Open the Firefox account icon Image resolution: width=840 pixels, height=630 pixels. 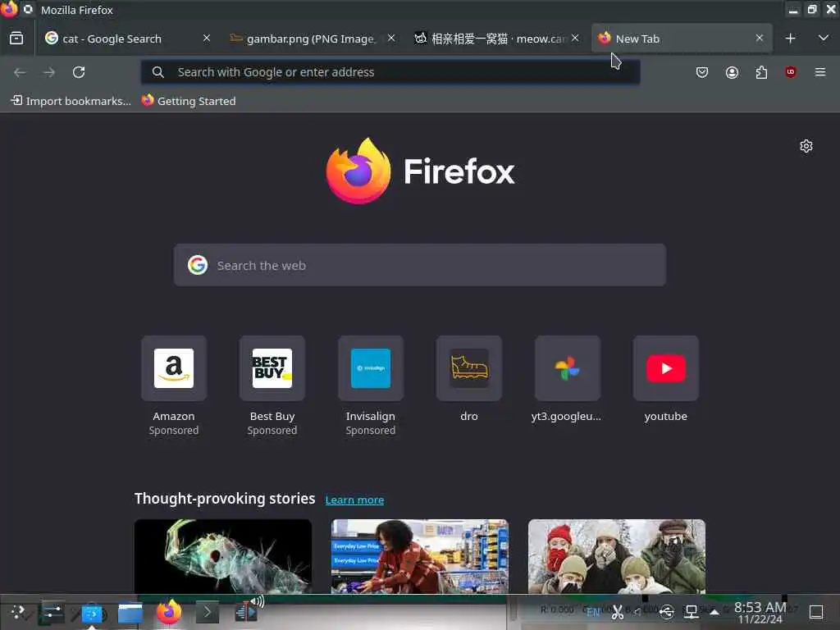(732, 72)
